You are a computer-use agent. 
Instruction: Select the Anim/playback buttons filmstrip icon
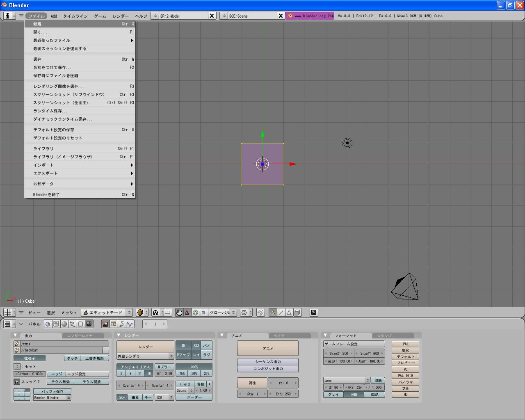pos(114,324)
